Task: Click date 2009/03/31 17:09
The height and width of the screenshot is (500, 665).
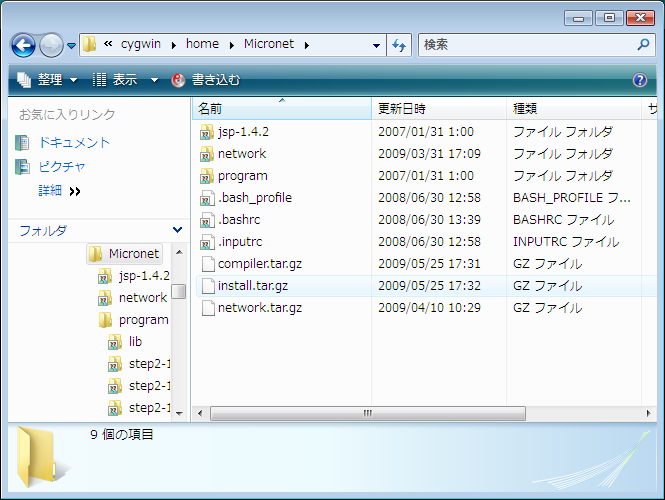Action: (x=430, y=154)
